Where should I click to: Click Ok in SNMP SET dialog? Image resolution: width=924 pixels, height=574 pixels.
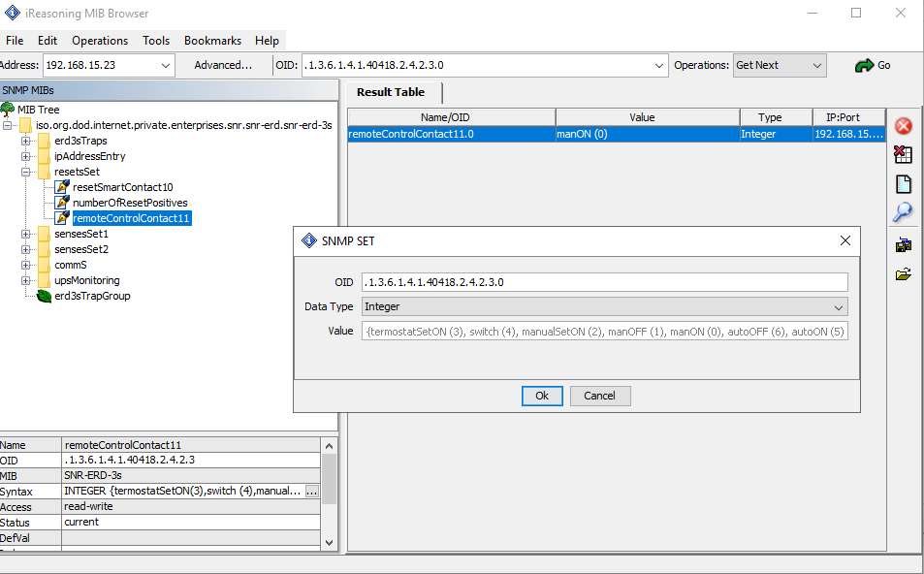tap(542, 396)
